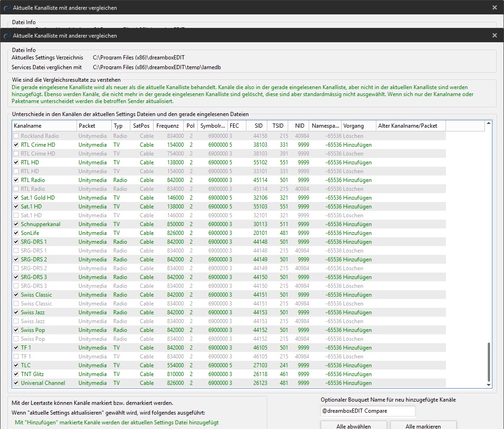Toggle checkbox for TLC channel
The width and height of the screenshot is (504, 429).
(17, 365)
